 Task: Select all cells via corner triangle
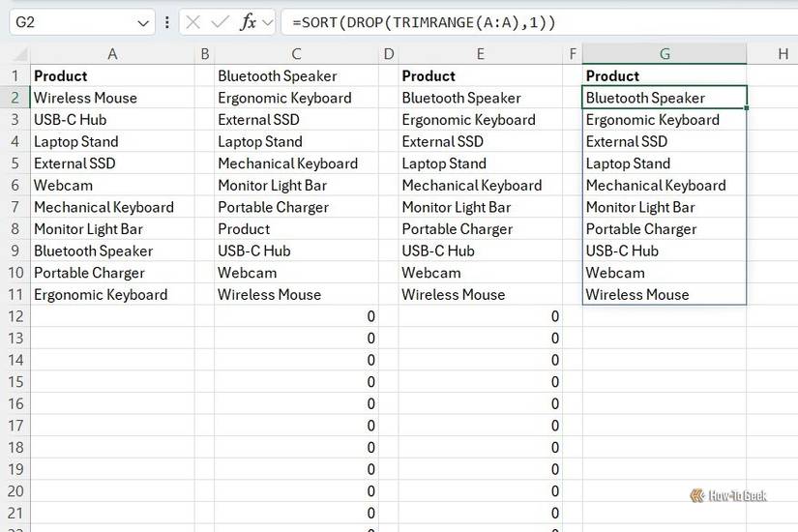[x=20, y=54]
